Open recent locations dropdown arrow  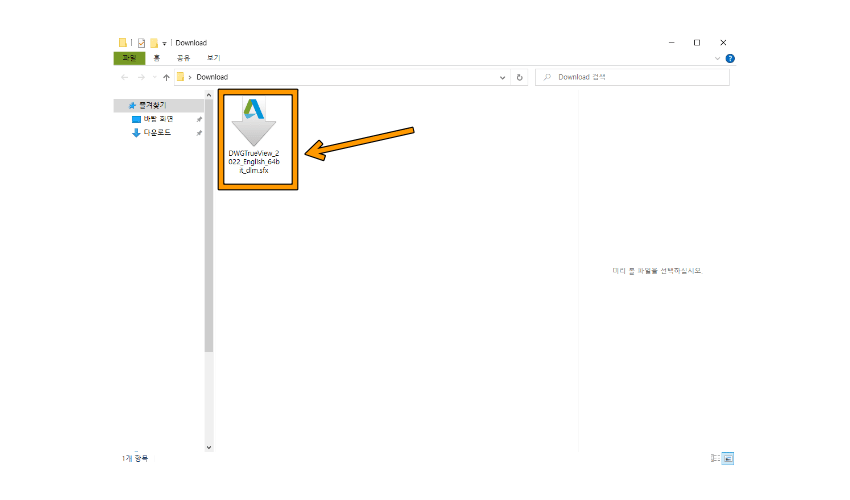(x=154, y=78)
